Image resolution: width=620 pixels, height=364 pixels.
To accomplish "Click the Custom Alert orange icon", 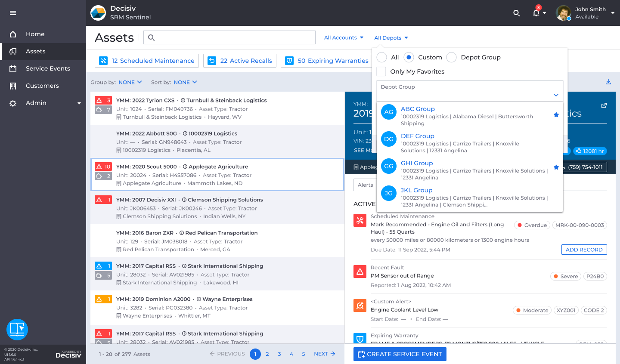I will 360,305.
